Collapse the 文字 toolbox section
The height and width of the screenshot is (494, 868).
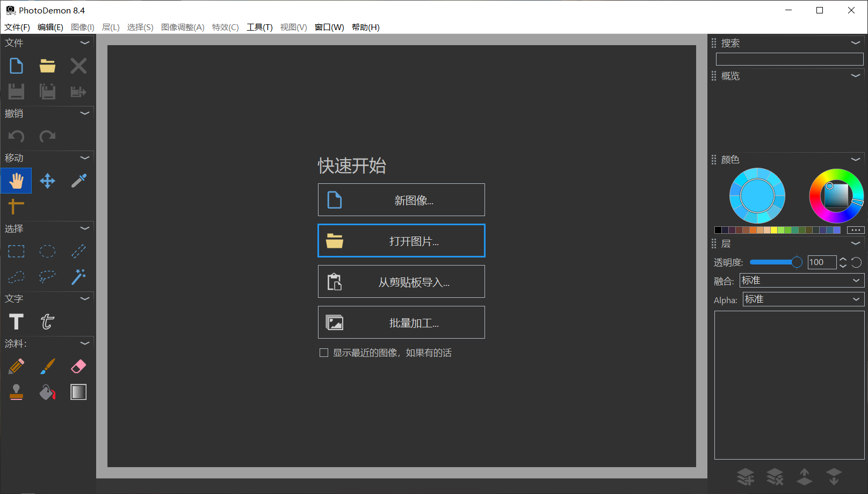(85, 298)
